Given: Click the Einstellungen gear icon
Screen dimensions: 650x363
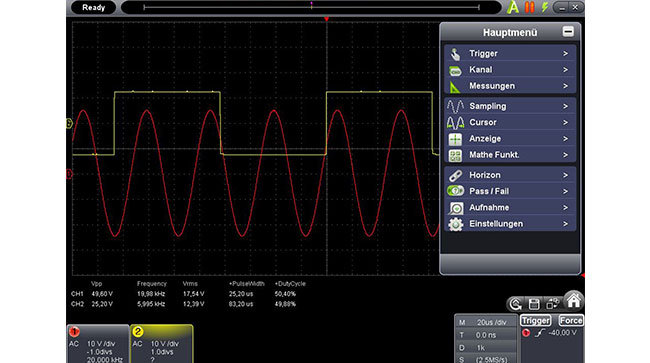Looking at the screenshot, I should (456, 224).
